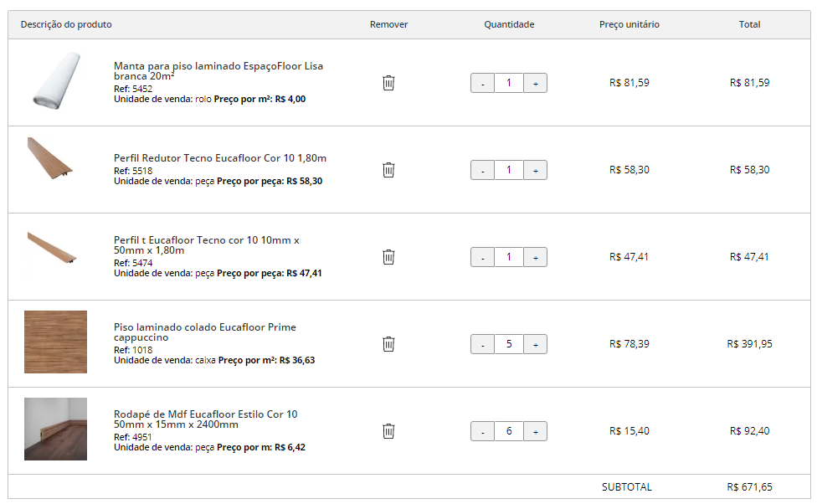Open Perfil Redutor Tecno Eucafloor product link
This screenshot has width=817, height=504.
[x=220, y=158]
